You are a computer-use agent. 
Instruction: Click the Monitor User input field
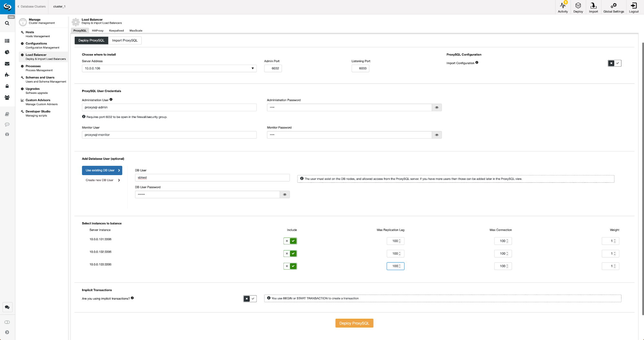click(169, 135)
